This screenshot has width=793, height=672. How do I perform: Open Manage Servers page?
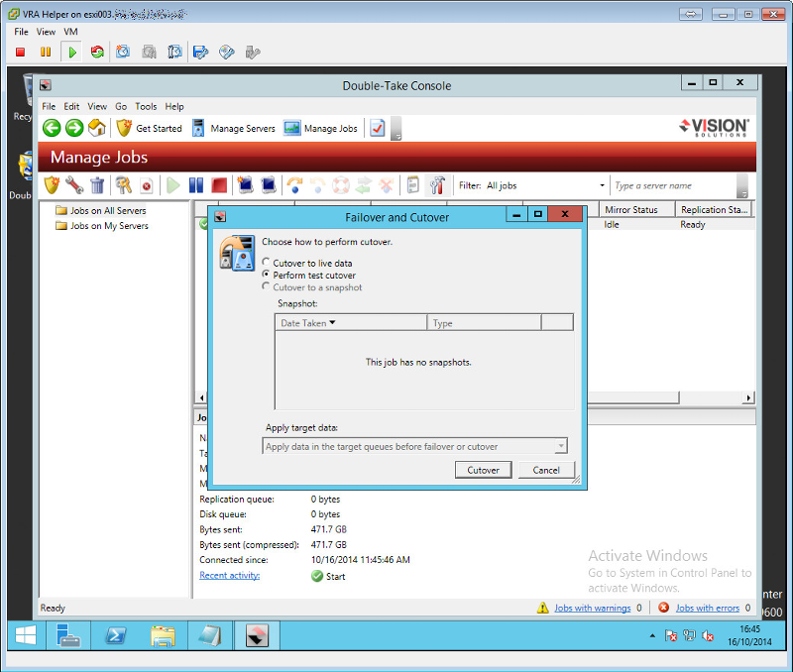click(x=234, y=129)
